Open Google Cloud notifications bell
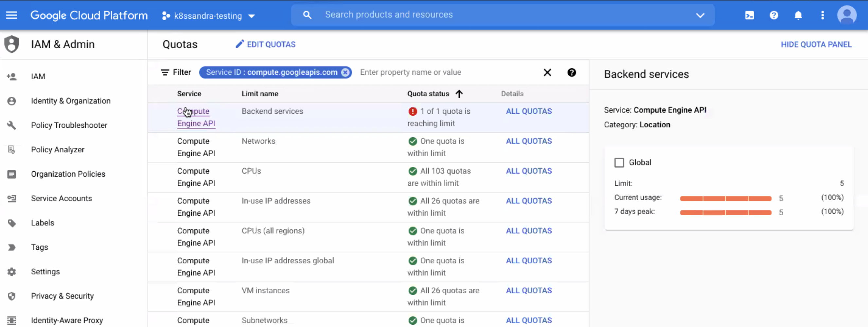The width and height of the screenshot is (868, 327). [x=798, y=15]
